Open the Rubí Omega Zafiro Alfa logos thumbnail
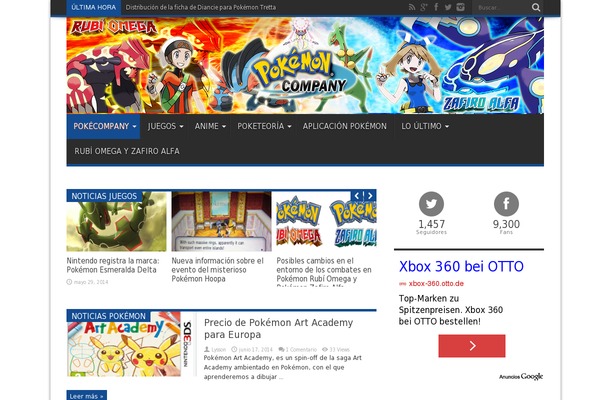This screenshot has width=600, height=400. (x=326, y=222)
